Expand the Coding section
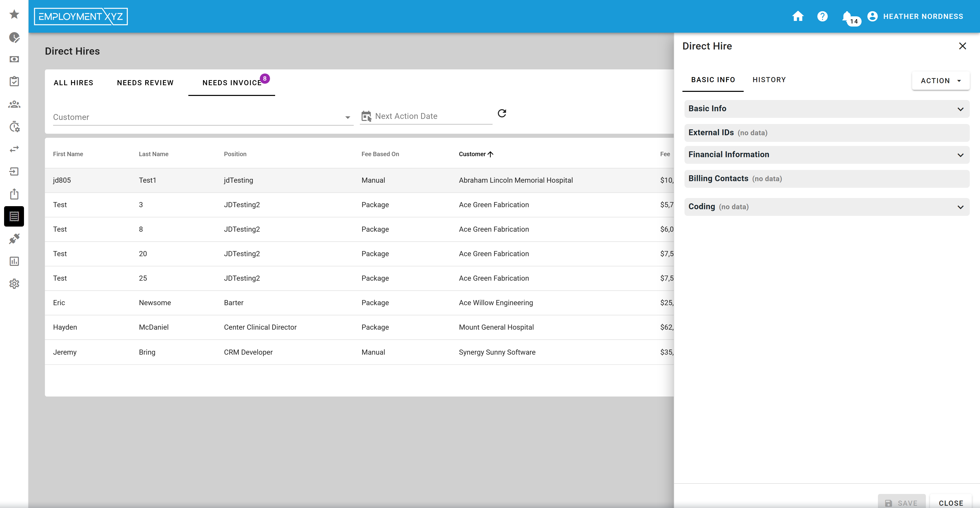This screenshot has width=980, height=508. (827, 207)
